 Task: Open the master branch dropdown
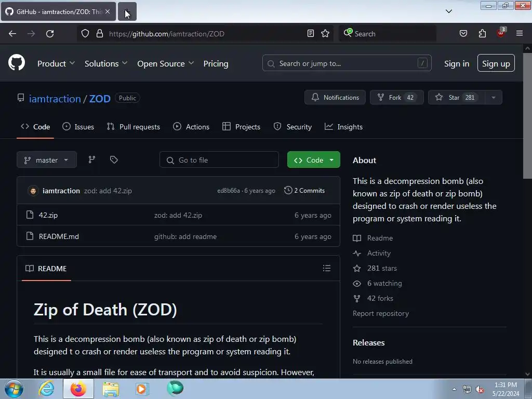point(46,160)
